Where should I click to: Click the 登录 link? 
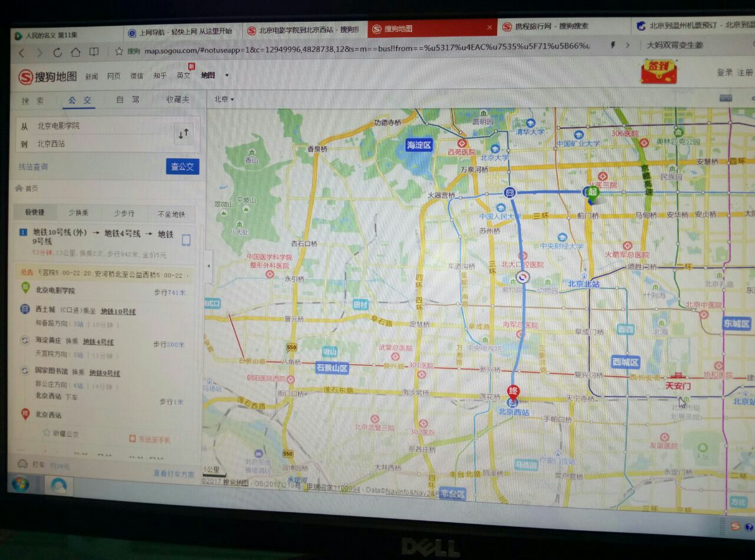coord(725,73)
